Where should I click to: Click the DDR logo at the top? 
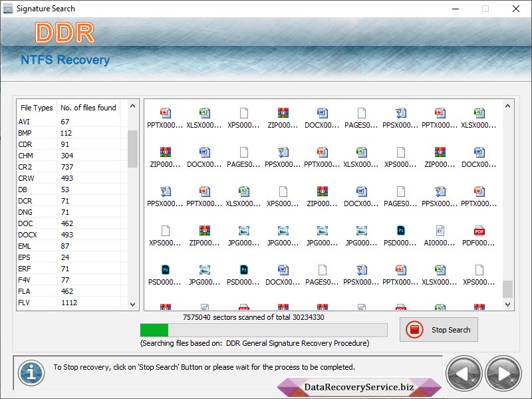coord(65,32)
